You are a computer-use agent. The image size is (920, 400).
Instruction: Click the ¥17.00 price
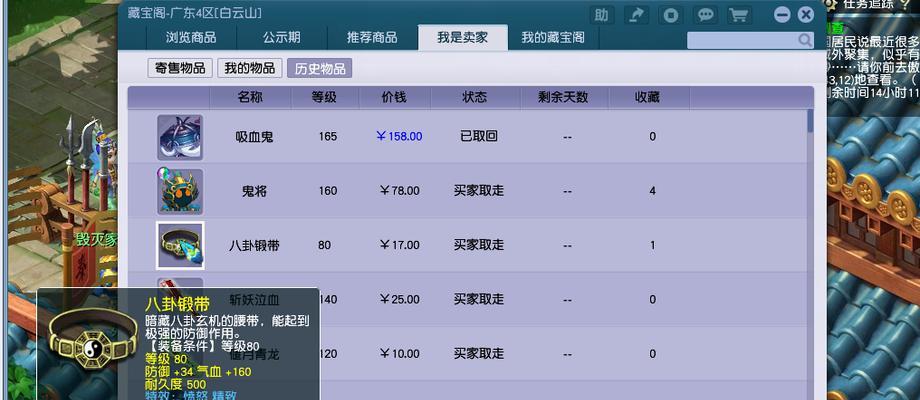point(399,245)
